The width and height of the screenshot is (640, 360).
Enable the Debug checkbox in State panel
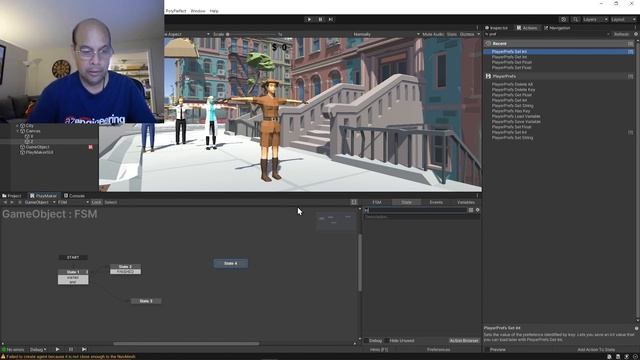coord(367,340)
